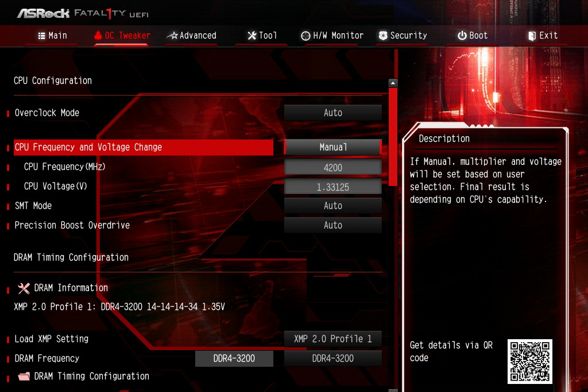Click the current DRAM Frequency DDR4-3200 readout
Image resolution: width=588 pixels, height=392 pixels.
point(234,358)
